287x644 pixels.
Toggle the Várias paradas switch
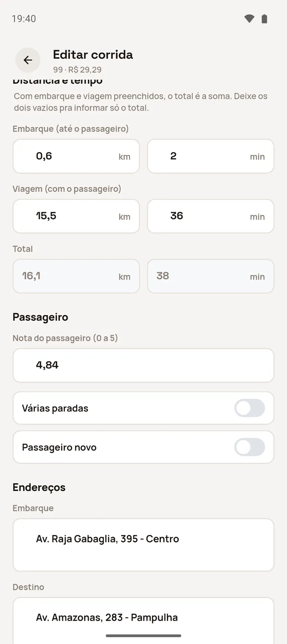point(249,408)
